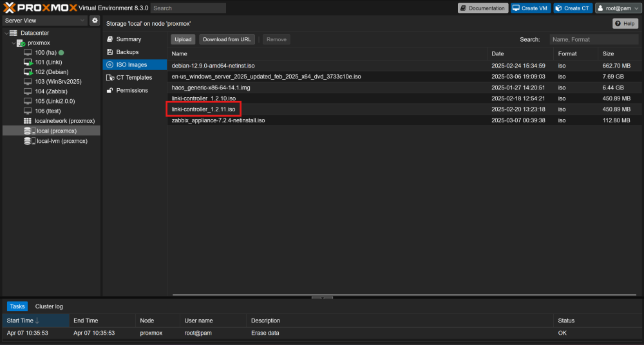Image resolution: width=644 pixels, height=345 pixels.
Task: Click the proxmox node icon in tree
Action: pos(21,42)
